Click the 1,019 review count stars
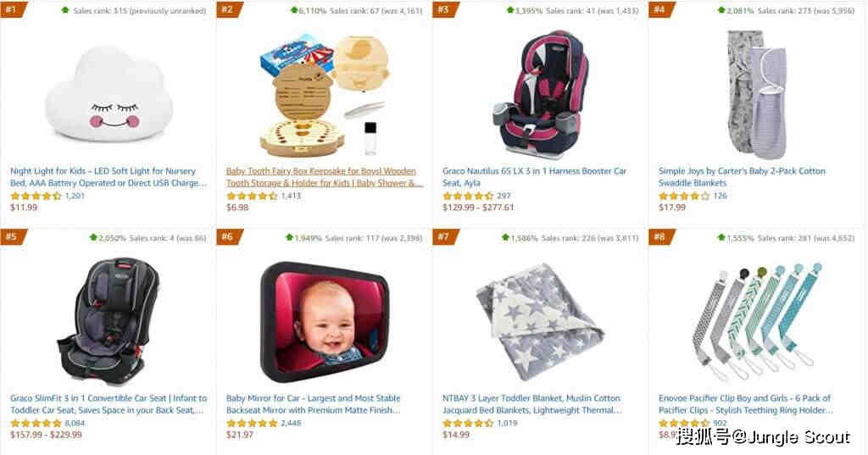The width and height of the screenshot is (868, 455). pyautogui.click(x=468, y=423)
